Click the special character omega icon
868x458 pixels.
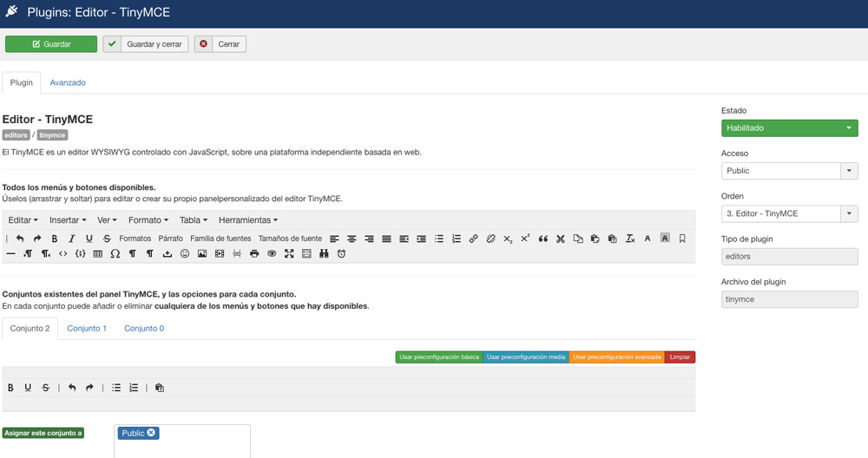[115, 253]
